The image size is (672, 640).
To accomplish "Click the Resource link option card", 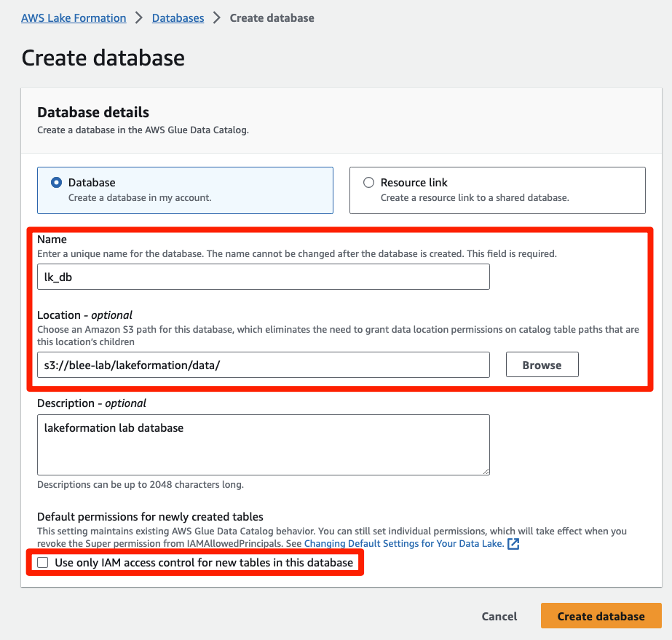I will point(497,190).
